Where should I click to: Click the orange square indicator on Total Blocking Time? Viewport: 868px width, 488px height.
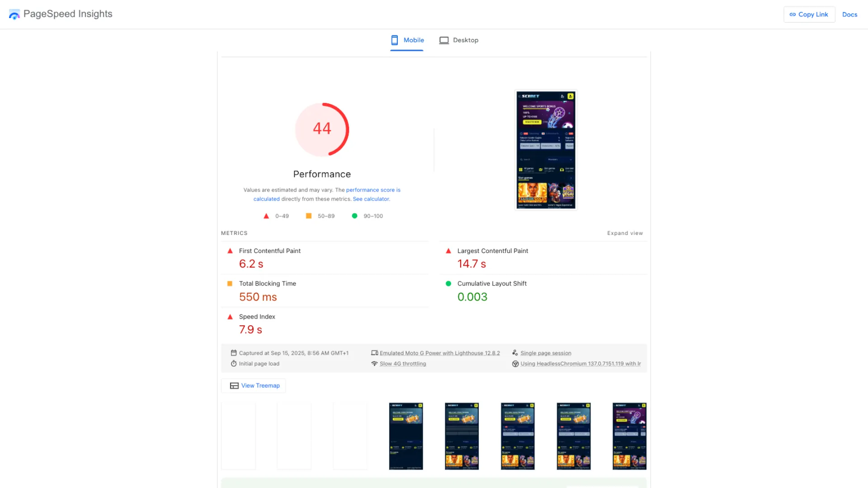tap(230, 283)
